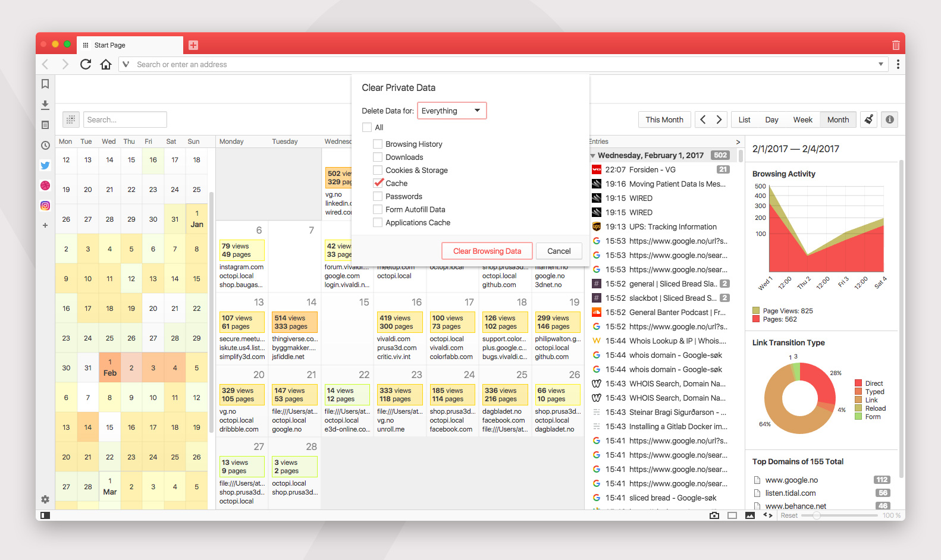Open the History clock panel
The height and width of the screenshot is (560, 941).
pos(45,145)
